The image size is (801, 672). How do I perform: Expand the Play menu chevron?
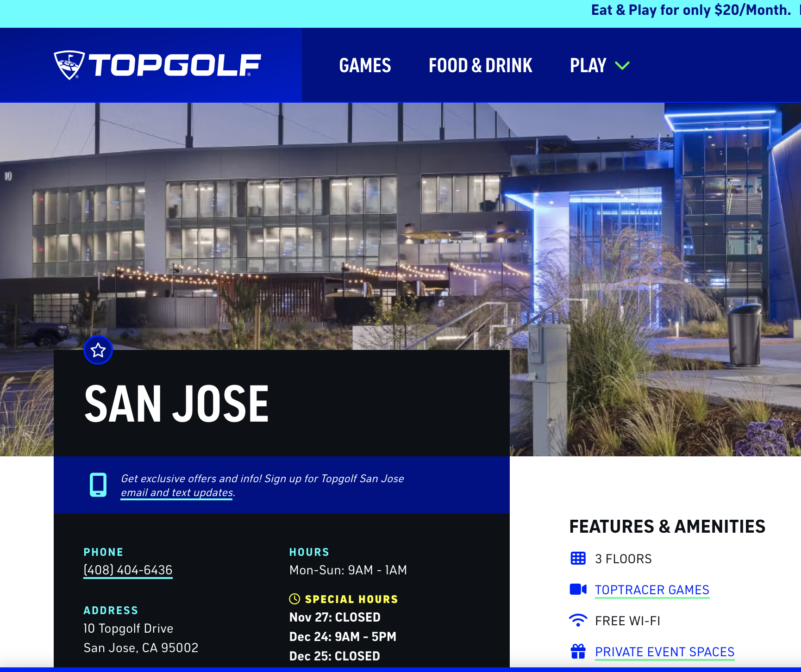pyautogui.click(x=622, y=65)
